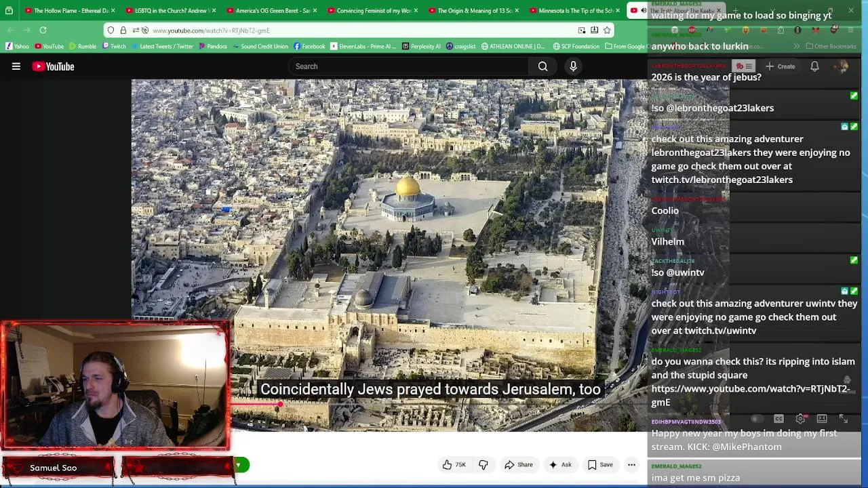Open the SCP Foundation bookmark
Image resolution: width=868 pixels, height=488 pixels.
point(576,46)
